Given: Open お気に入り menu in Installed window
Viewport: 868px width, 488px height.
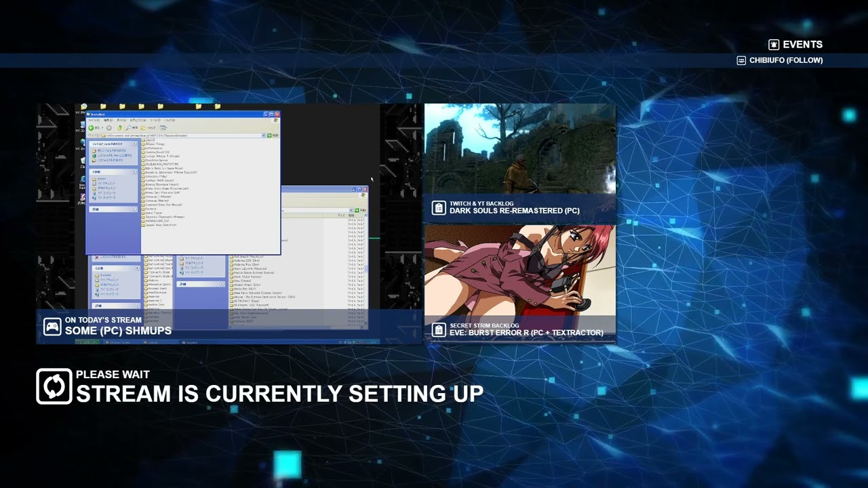Looking at the screenshot, I should point(138,120).
